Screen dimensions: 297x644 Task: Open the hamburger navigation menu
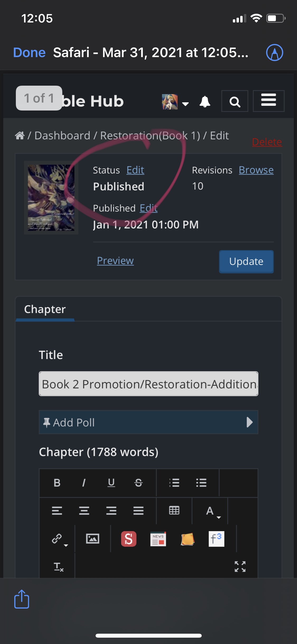coord(268,101)
